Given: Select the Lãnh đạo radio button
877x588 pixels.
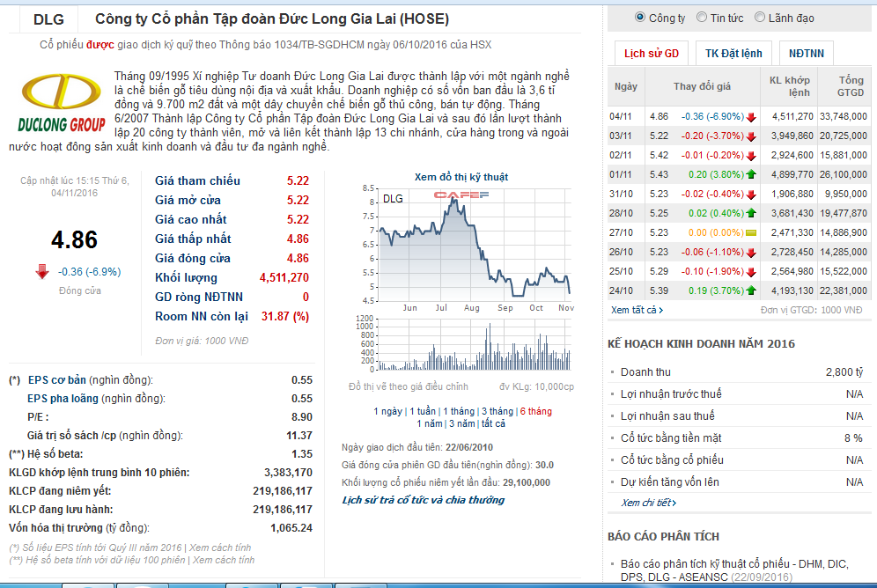Looking at the screenshot, I should (760, 18).
